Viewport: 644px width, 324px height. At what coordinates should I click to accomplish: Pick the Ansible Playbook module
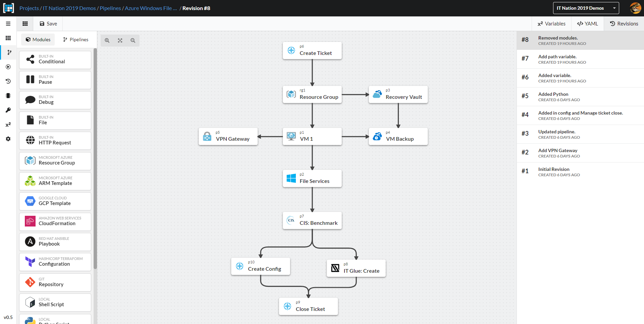point(55,242)
